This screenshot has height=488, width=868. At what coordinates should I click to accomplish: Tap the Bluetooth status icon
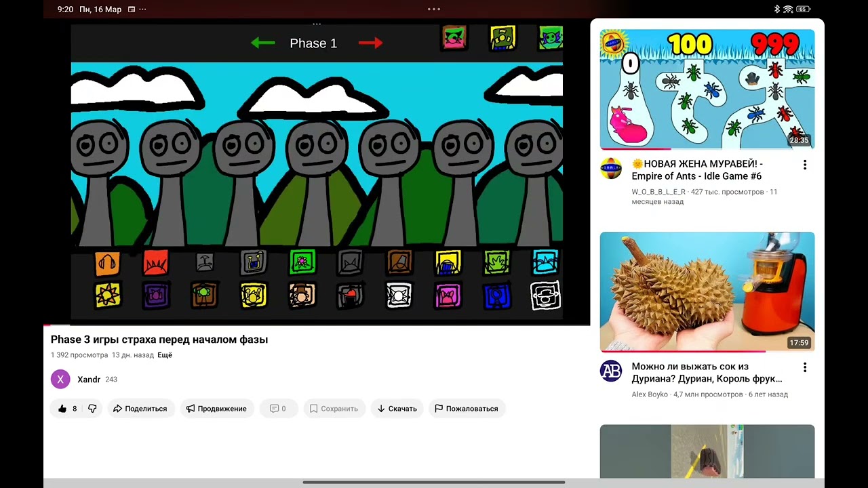pyautogui.click(x=777, y=9)
